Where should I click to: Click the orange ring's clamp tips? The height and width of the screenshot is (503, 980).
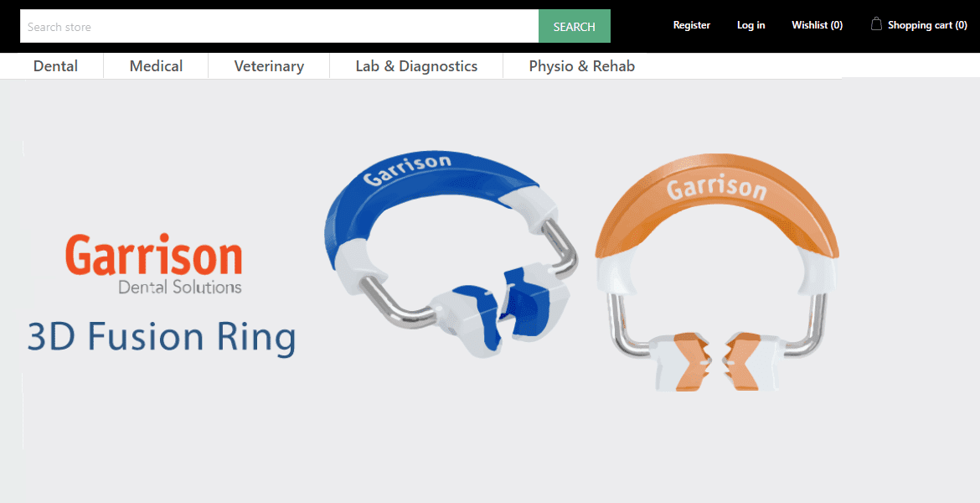pos(716,360)
